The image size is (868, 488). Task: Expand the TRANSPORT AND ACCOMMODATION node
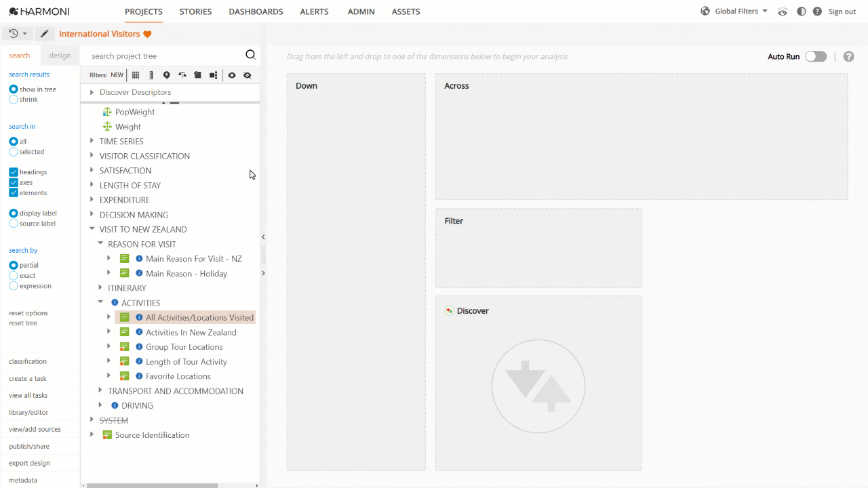[x=100, y=390]
